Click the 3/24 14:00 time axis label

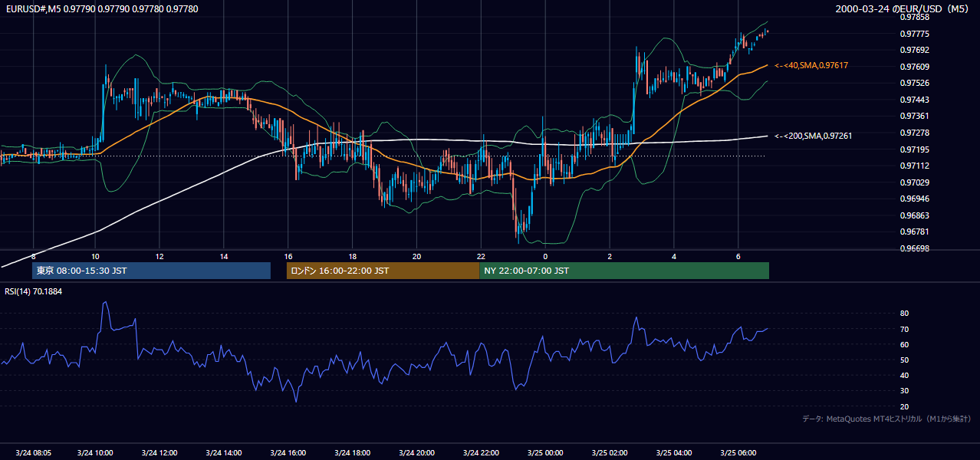coord(224,452)
